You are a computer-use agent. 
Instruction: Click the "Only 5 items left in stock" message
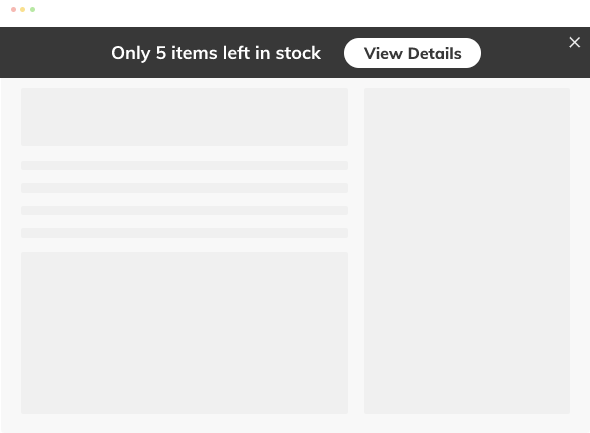tap(216, 53)
